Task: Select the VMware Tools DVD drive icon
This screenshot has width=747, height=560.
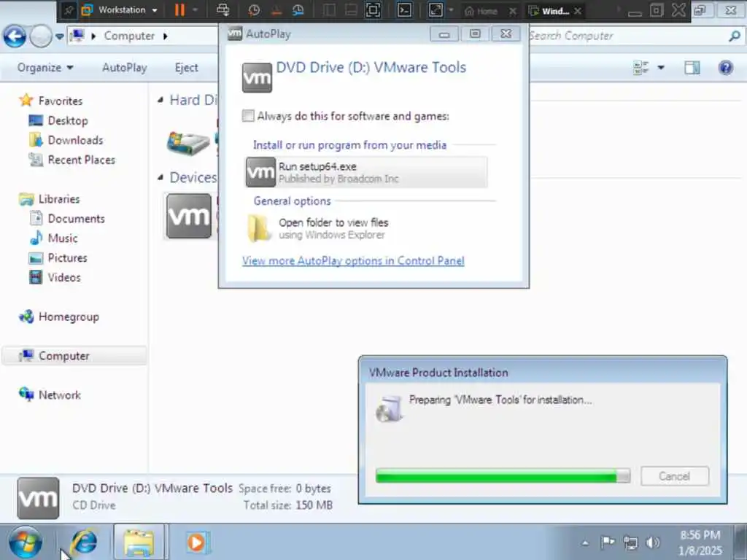Action: point(189,216)
